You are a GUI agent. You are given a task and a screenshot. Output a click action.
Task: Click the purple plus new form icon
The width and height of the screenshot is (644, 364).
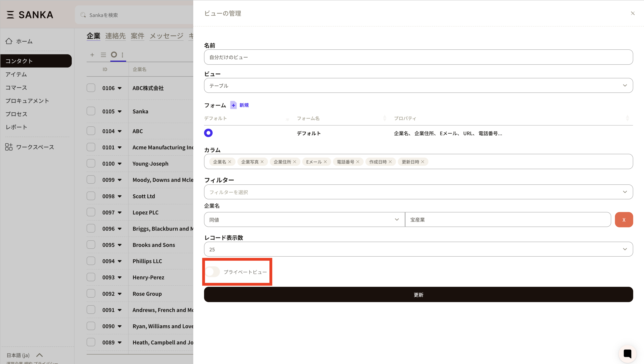coord(233,105)
